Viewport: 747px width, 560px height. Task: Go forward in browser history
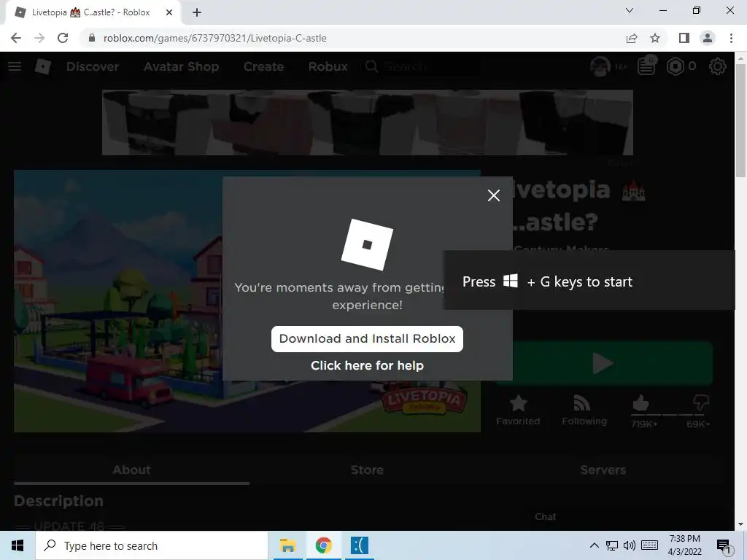pos(39,38)
